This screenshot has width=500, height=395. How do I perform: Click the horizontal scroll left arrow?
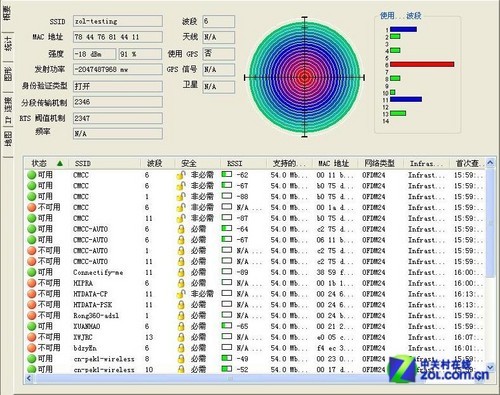[x=29, y=378]
